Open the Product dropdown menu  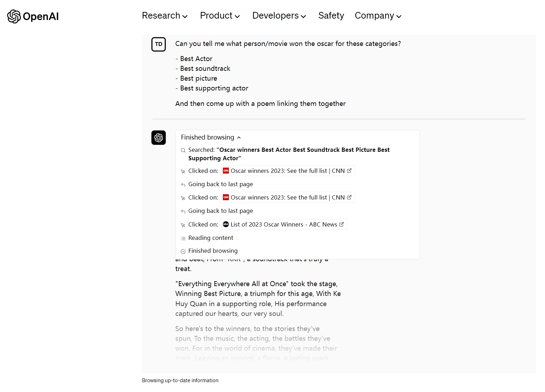[x=220, y=16]
